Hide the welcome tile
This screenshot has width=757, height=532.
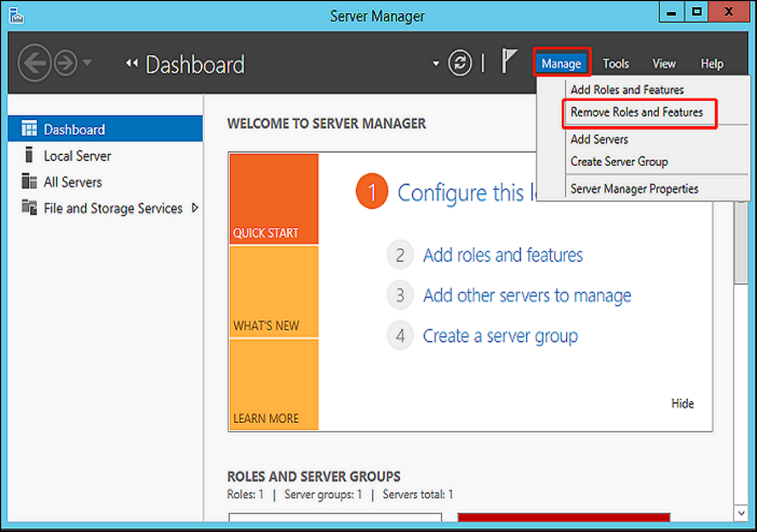(682, 404)
